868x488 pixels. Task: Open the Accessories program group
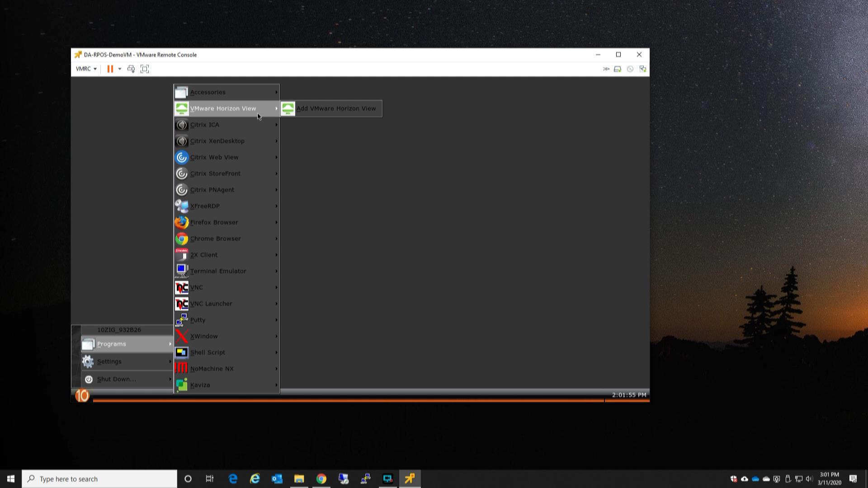[226, 92]
